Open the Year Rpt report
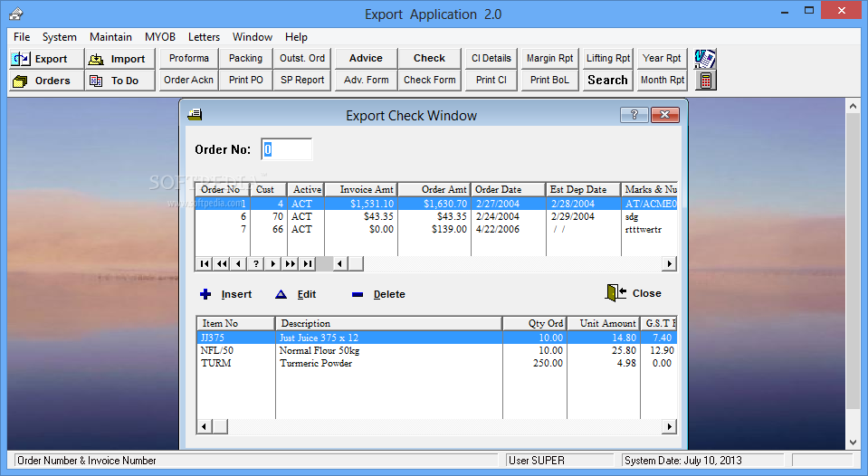 pos(662,58)
